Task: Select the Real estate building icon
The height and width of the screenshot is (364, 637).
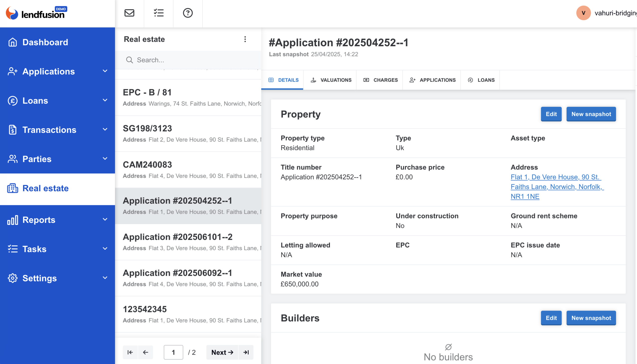Action: point(12,188)
